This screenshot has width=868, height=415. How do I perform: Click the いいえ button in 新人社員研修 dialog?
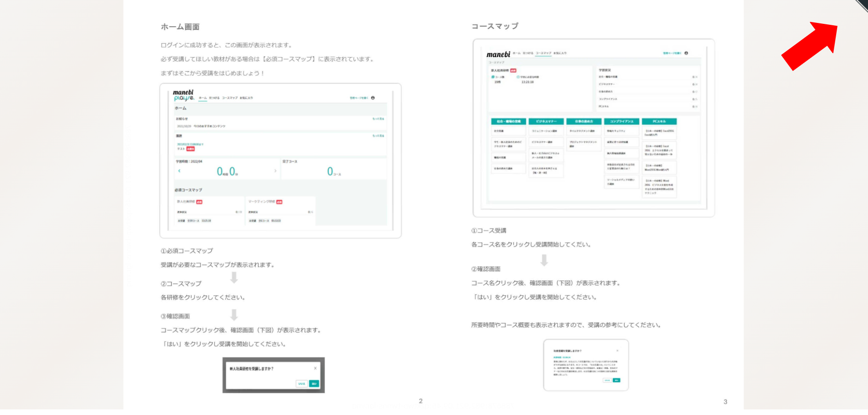(302, 384)
